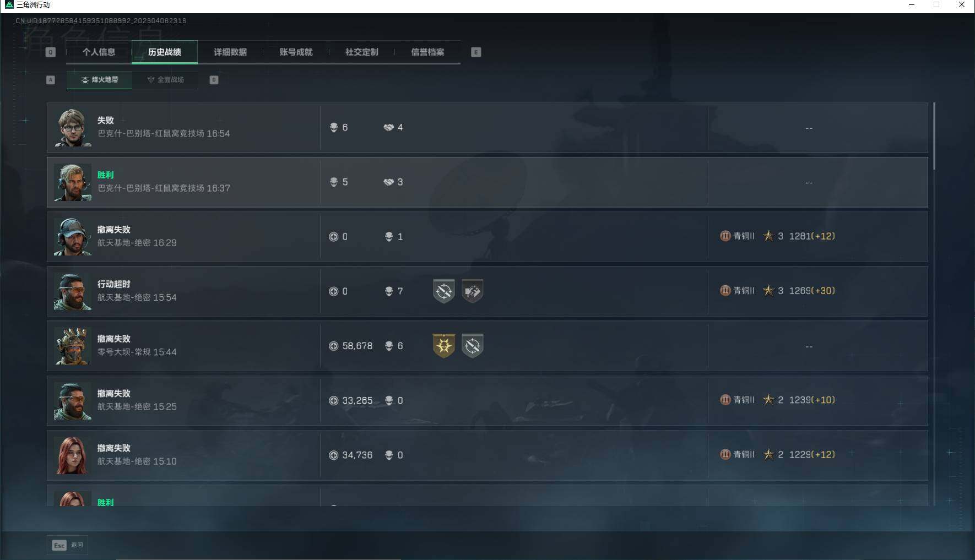Click the grey badge icon in 零号大坝 row
This screenshot has height=560, width=975.
472,346
